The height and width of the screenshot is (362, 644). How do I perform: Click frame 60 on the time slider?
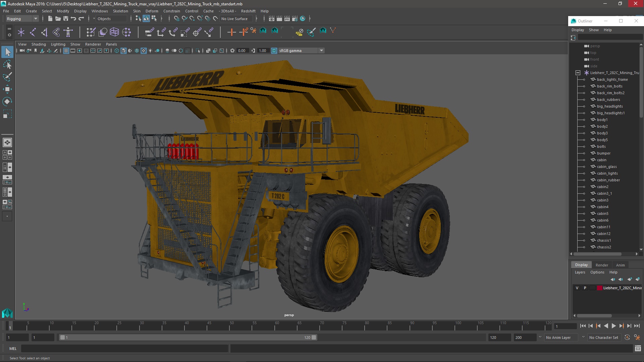pyautogui.click(x=277, y=326)
